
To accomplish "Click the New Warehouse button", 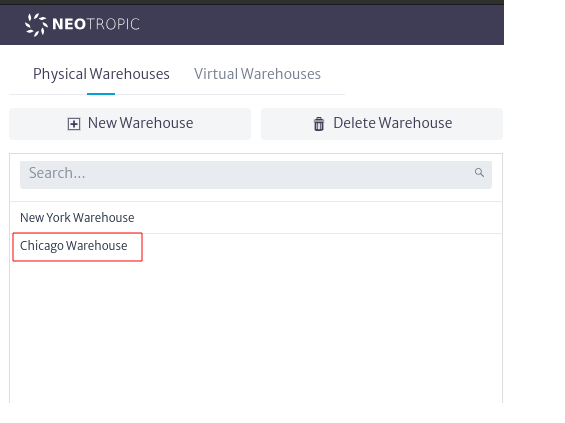I will (x=130, y=124).
